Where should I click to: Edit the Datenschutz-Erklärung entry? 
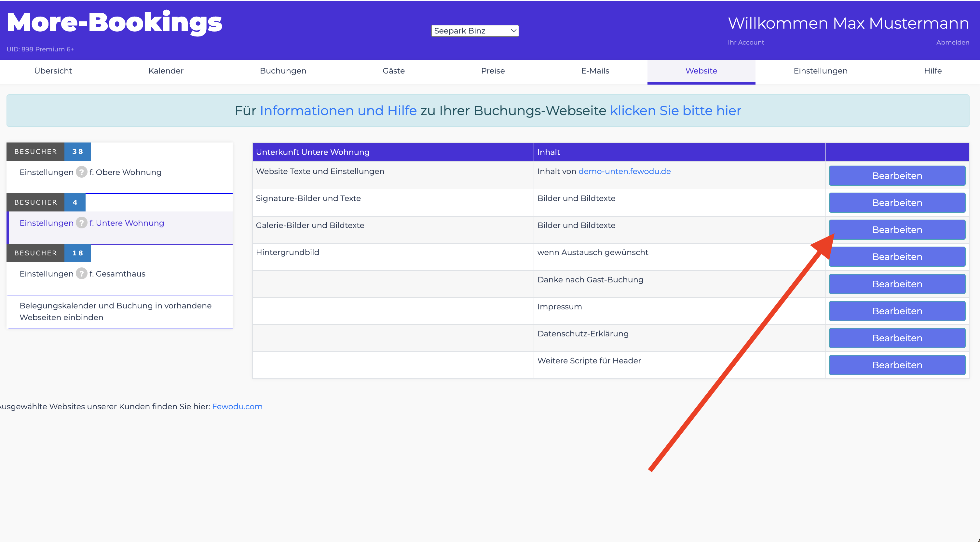point(897,338)
